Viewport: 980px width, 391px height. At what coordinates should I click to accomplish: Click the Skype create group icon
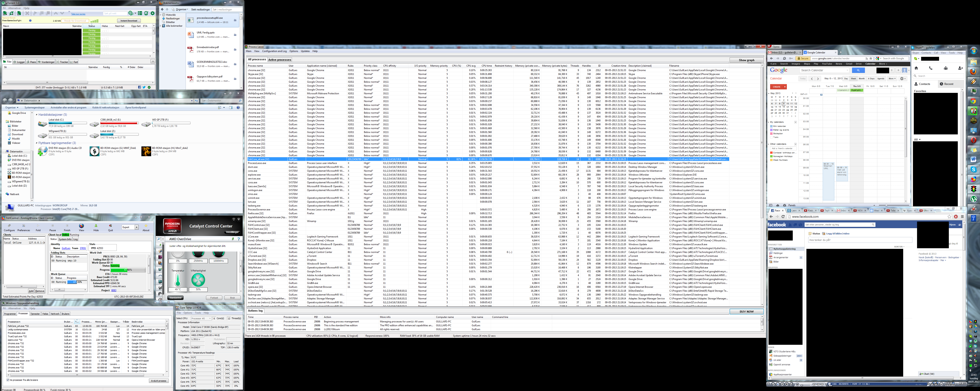(946, 68)
